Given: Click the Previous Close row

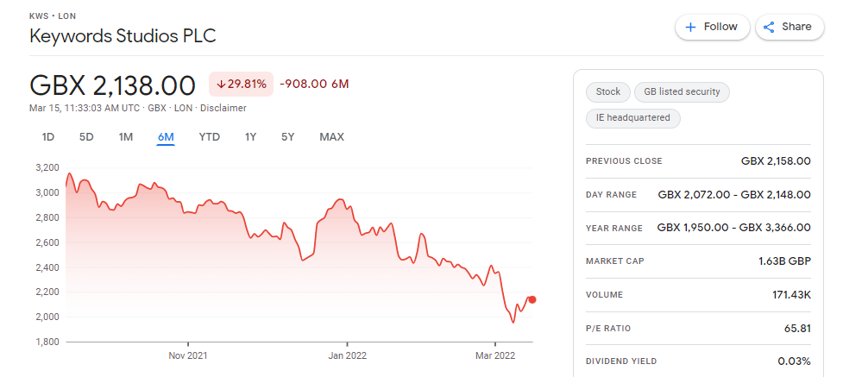Looking at the screenshot, I should click(x=698, y=161).
